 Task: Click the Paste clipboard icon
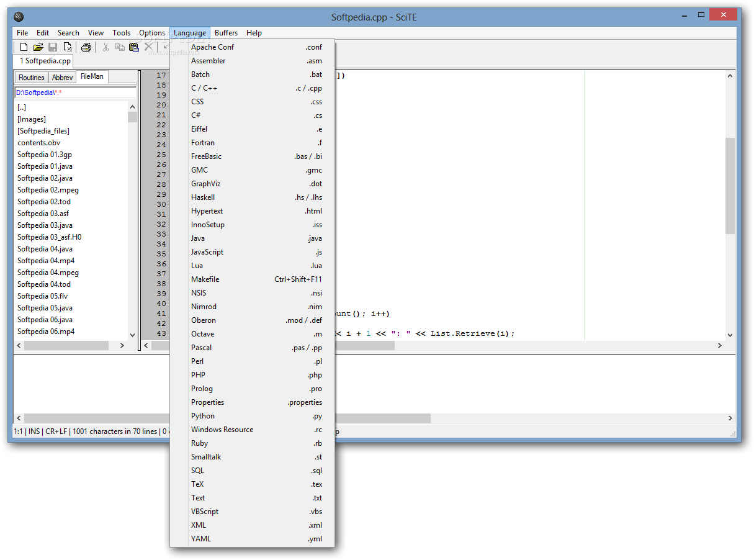click(134, 47)
